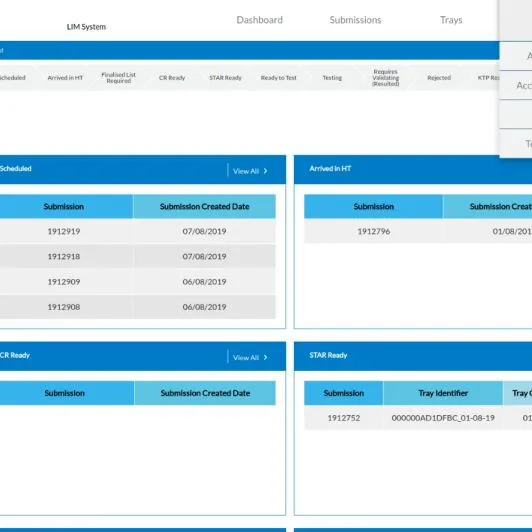Click date 07/08/2019 in row 1912919
The height and width of the screenshot is (532, 532).
(x=204, y=231)
